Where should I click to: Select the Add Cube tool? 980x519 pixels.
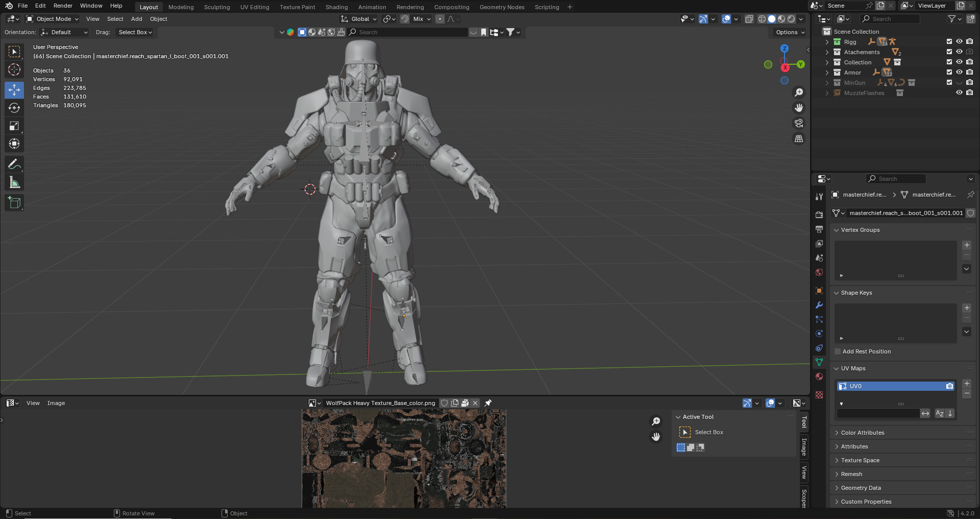click(14, 203)
